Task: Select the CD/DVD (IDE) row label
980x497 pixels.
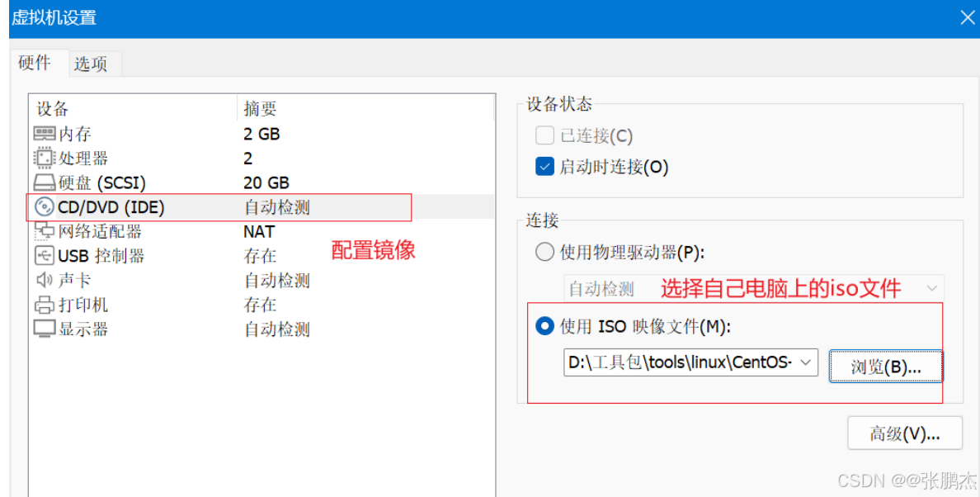Action: coord(111,207)
